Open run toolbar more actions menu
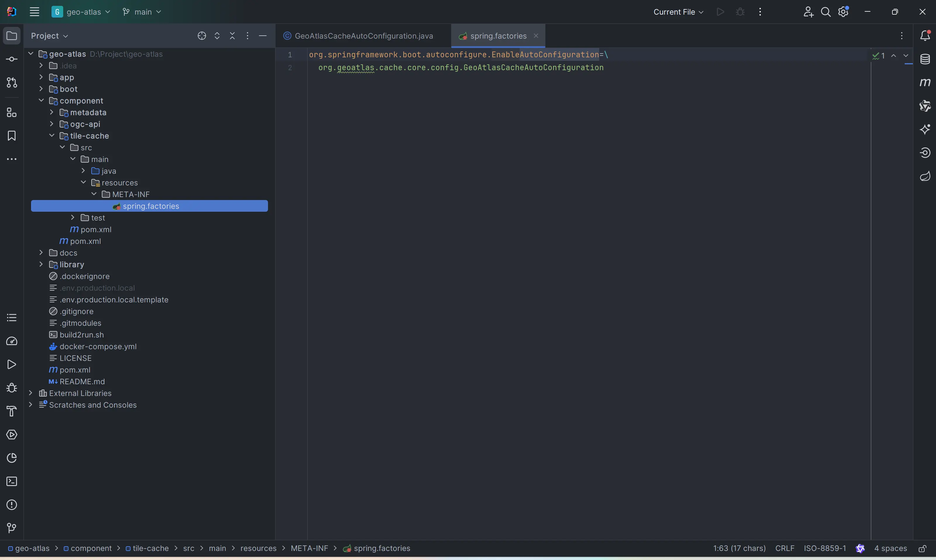Screen dimensions: 936x560 click(x=760, y=12)
